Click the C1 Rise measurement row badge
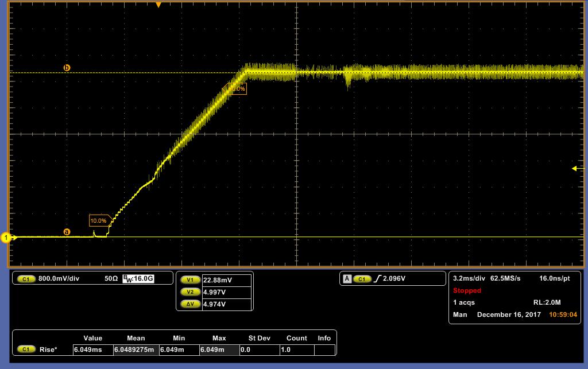 coord(26,349)
